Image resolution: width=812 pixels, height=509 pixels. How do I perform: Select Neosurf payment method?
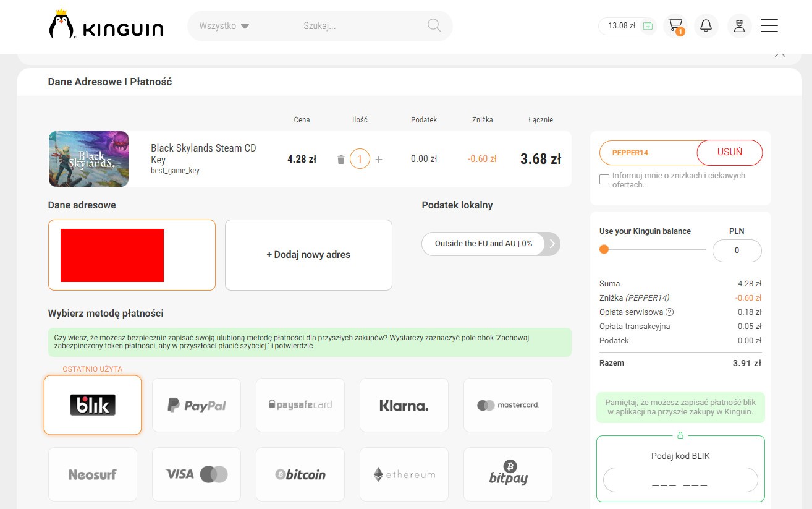tap(93, 474)
